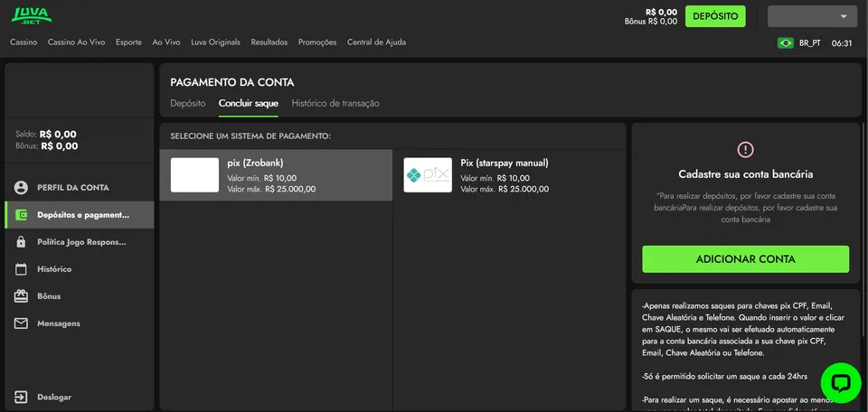Click the gift icon for Bônus

[x=21, y=296]
